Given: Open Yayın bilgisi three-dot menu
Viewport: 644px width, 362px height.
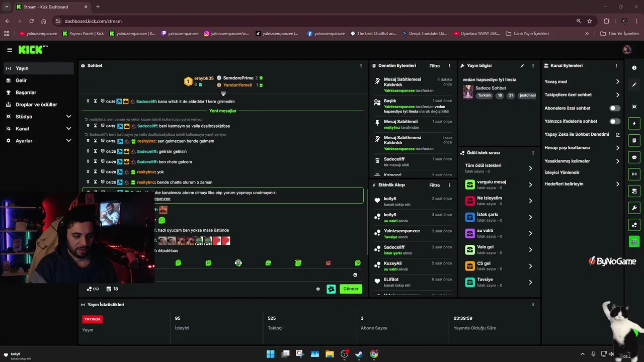Looking at the screenshot, I should [533, 66].
